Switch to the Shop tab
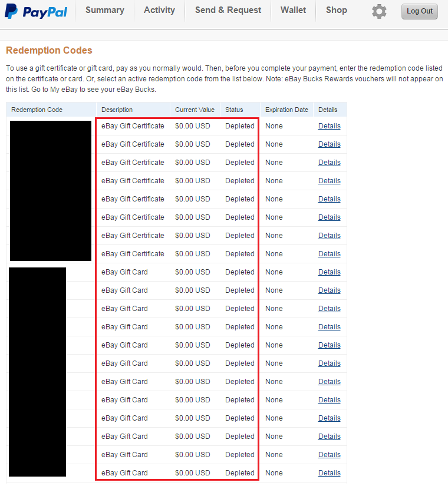 coord(337,10)
